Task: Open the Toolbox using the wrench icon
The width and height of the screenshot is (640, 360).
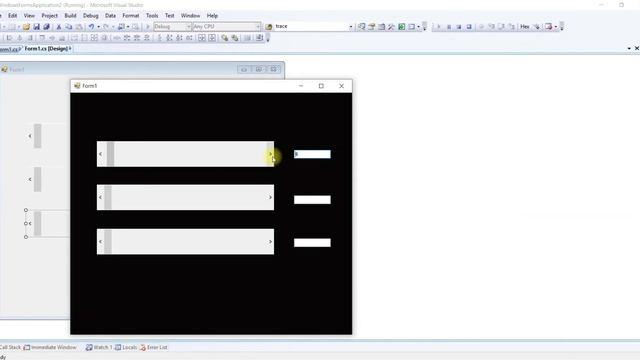Action: click(x=391, y=27)
